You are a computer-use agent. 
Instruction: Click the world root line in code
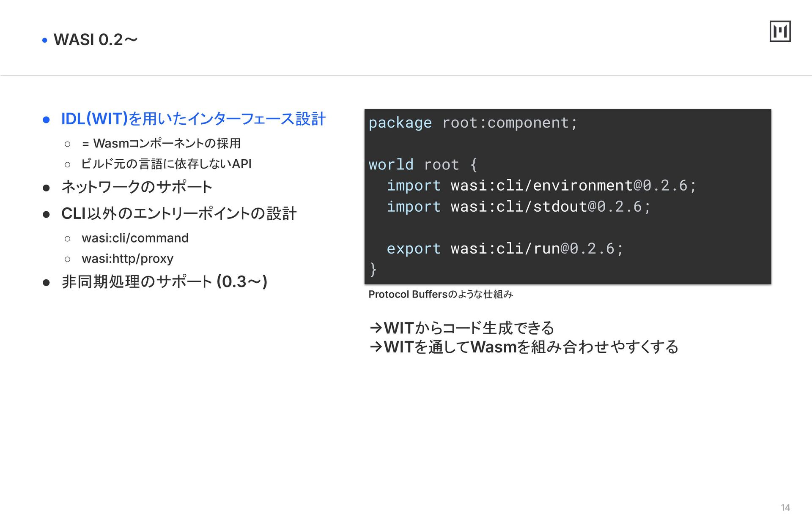pos(423,165)
